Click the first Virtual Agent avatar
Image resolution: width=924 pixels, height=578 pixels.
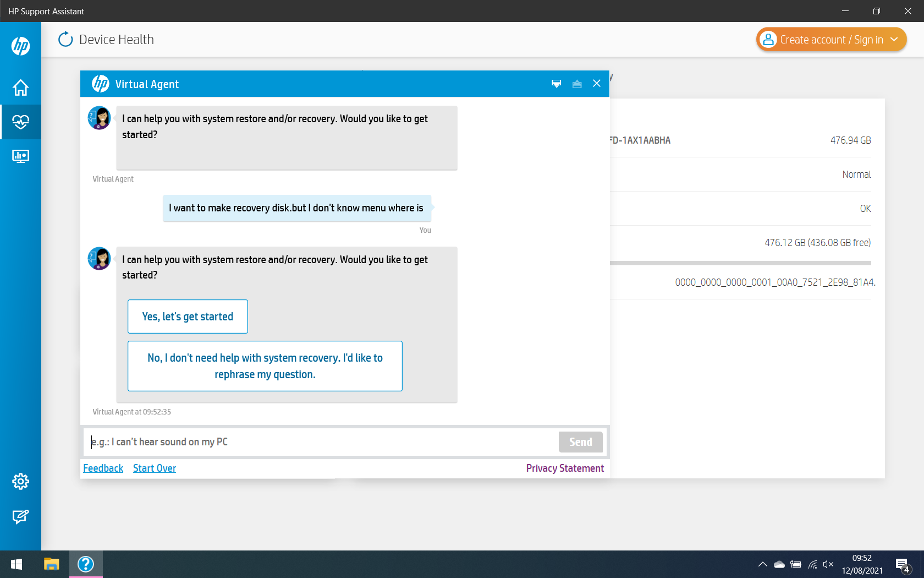100,118
